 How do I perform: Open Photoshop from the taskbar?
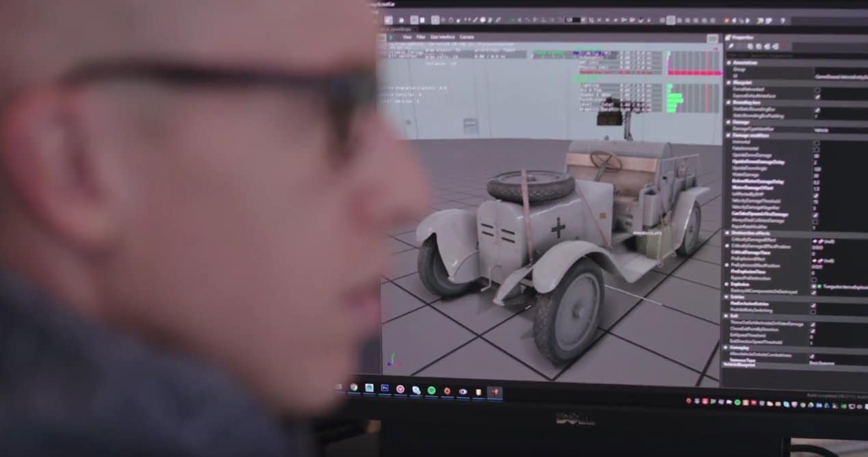(x=385, y=388)
